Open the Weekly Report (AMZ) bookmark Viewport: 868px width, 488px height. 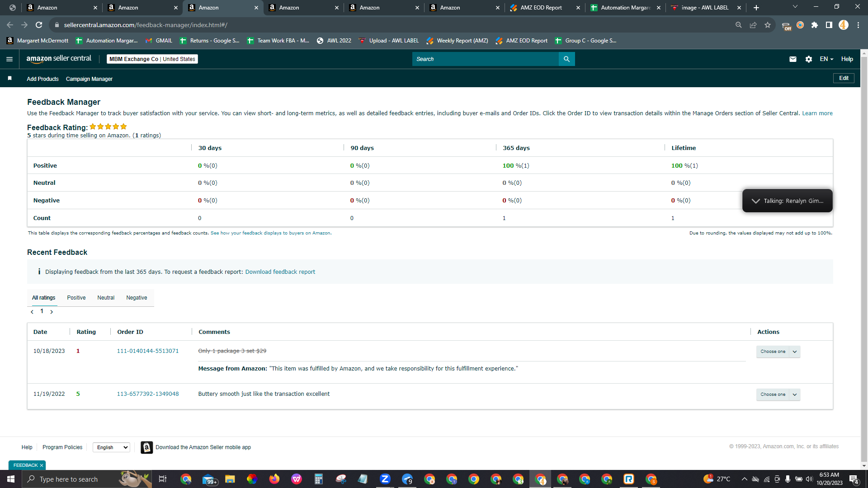coord(457,41)
